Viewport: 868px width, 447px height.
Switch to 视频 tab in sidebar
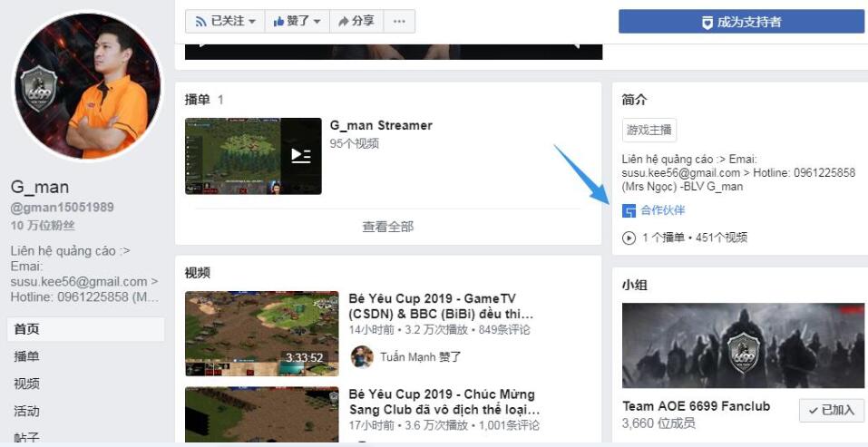26,384
